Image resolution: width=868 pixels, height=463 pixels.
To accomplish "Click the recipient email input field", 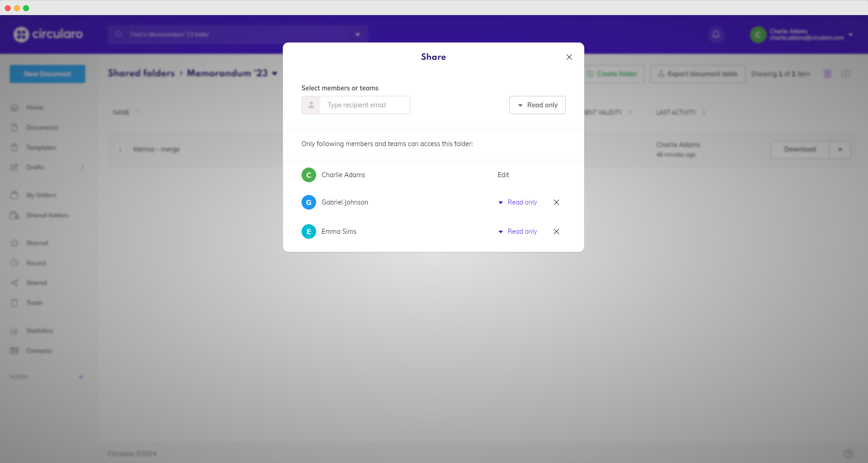I will 365,105.
